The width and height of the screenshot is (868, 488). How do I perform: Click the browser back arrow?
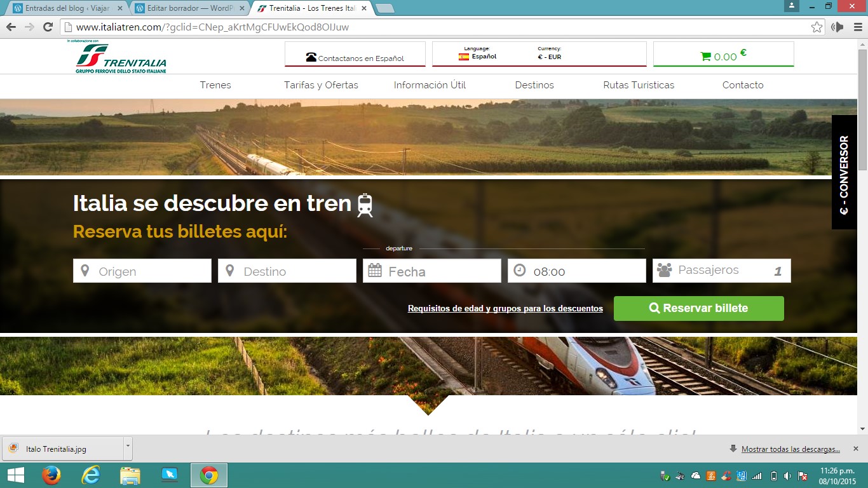(x=11, y=27)
